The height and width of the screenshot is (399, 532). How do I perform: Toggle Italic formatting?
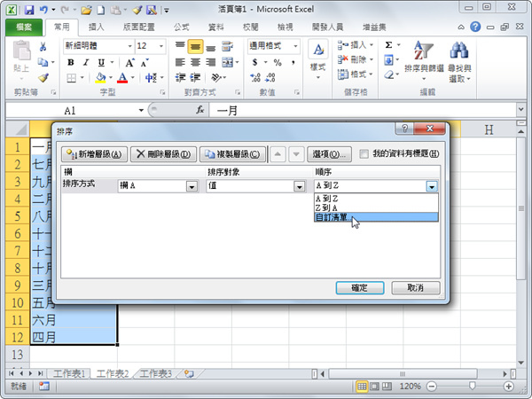click(x=86, y=62)
